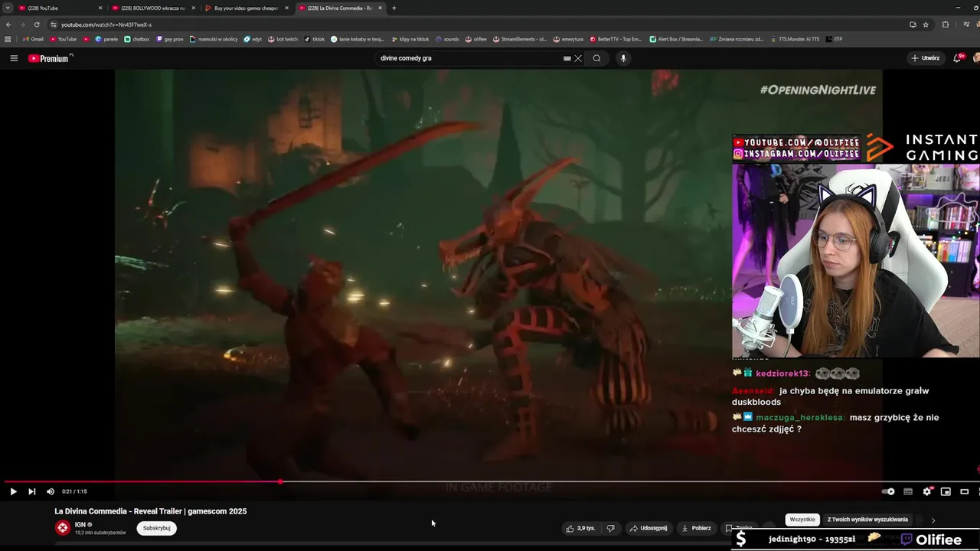Toggle autoplay switch in player controls
Viewport: 980px width, 551px height.
pyautogui.click(x=888, y=491)
